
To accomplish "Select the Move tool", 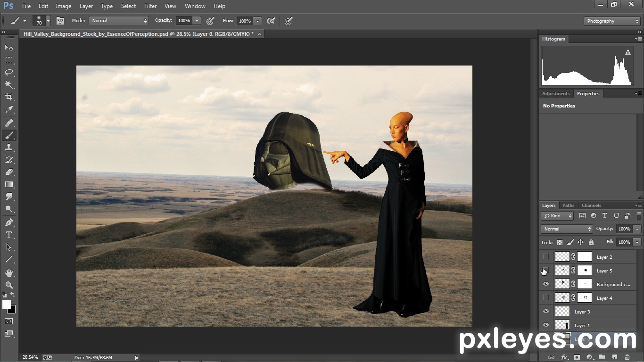I will coord(9,48).
